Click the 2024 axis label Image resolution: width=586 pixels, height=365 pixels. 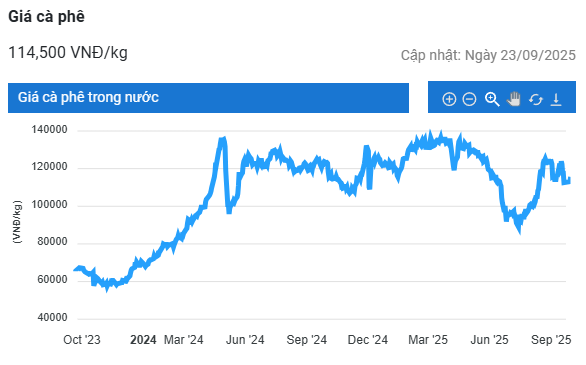[x=143, y=340]
